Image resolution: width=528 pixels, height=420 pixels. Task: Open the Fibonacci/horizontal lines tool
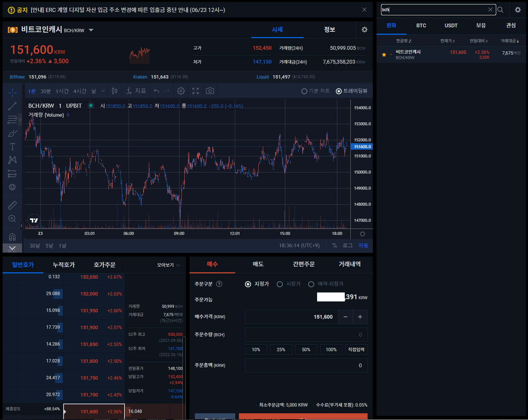click(x=12, y=120)
